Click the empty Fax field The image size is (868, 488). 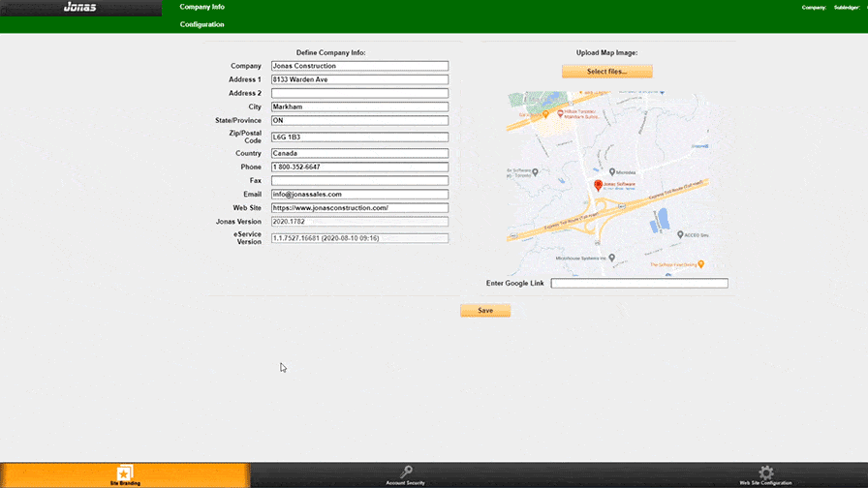(359, 180)
